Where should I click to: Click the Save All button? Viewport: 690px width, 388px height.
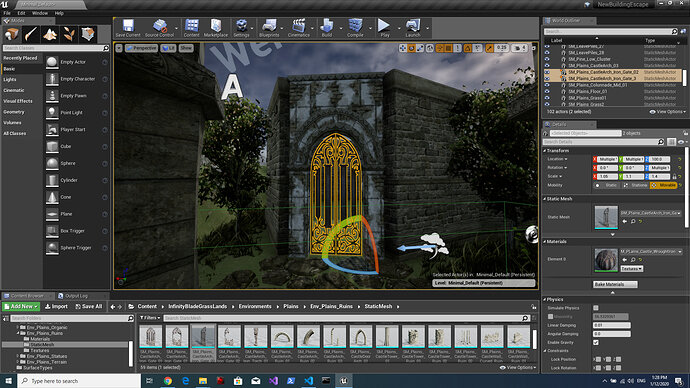(88, 306)
